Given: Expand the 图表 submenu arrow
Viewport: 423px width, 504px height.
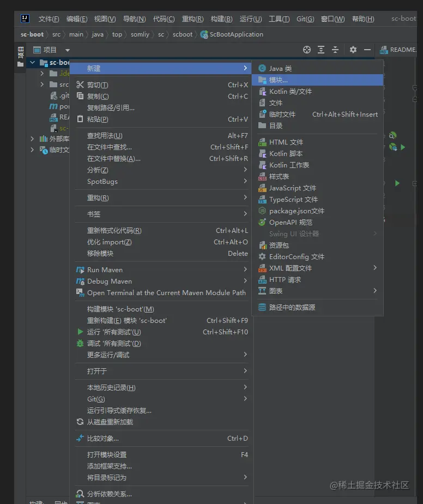Looking at the screenshot, I should click(375, 291).
